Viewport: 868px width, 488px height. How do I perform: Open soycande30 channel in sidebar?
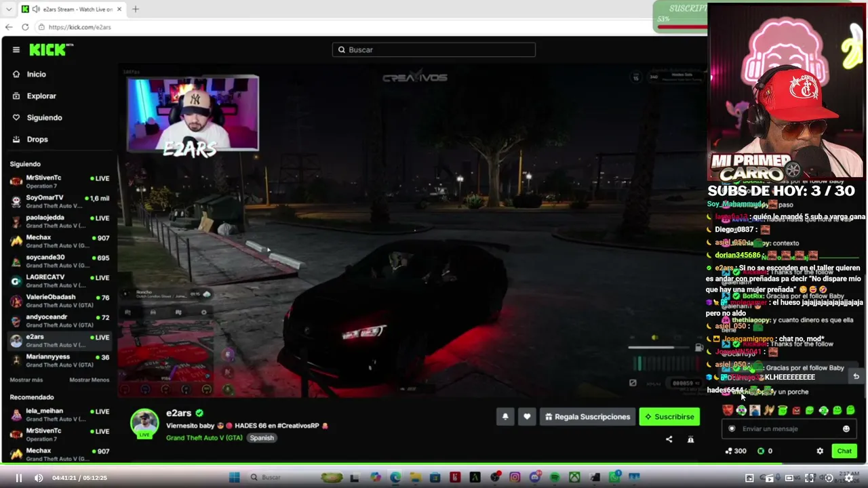pyautogui.click(x=60, y=261)
